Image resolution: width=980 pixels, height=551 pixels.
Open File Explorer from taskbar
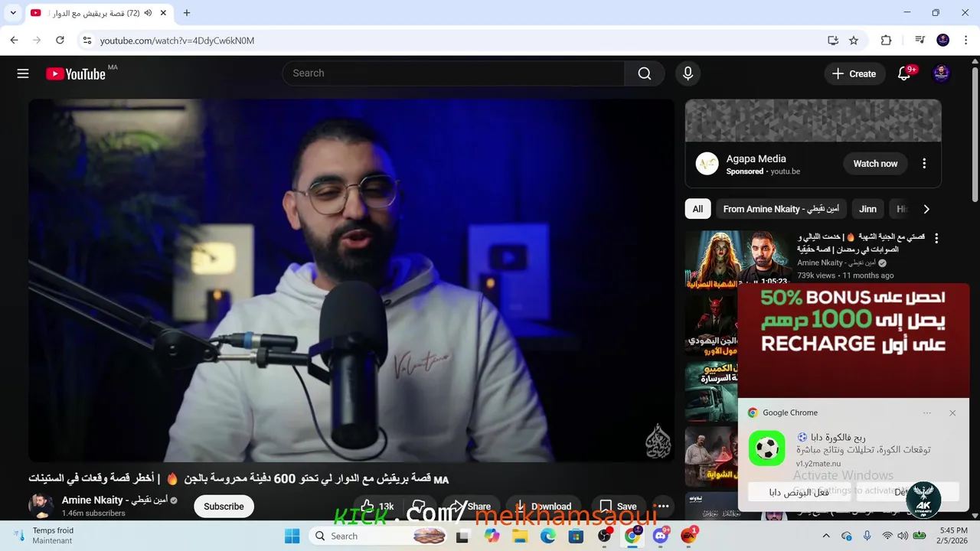(520, 536)
